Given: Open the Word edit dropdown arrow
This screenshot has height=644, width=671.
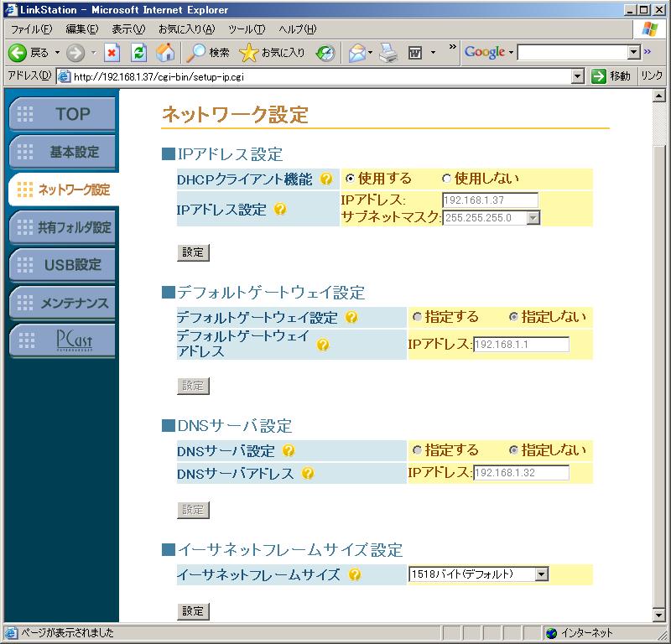Looking at the screenshot, I should point(433,53).
